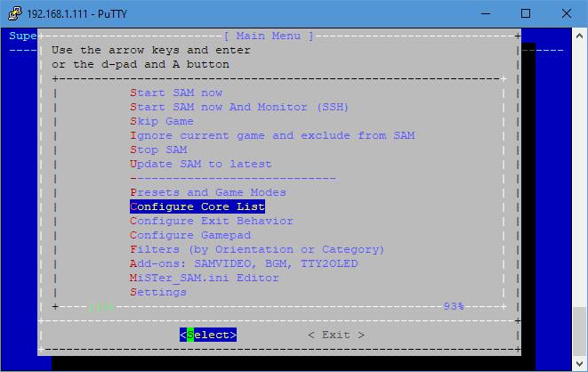Close the PuTTY window
Viewport: 588px width, 372px height.
click(x=567, y=13)
